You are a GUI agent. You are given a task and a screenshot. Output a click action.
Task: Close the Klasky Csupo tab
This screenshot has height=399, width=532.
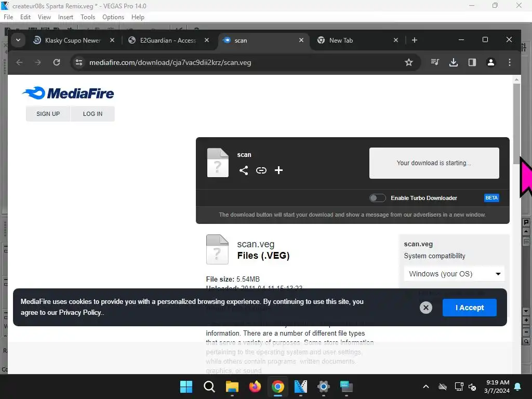(112, 40)
